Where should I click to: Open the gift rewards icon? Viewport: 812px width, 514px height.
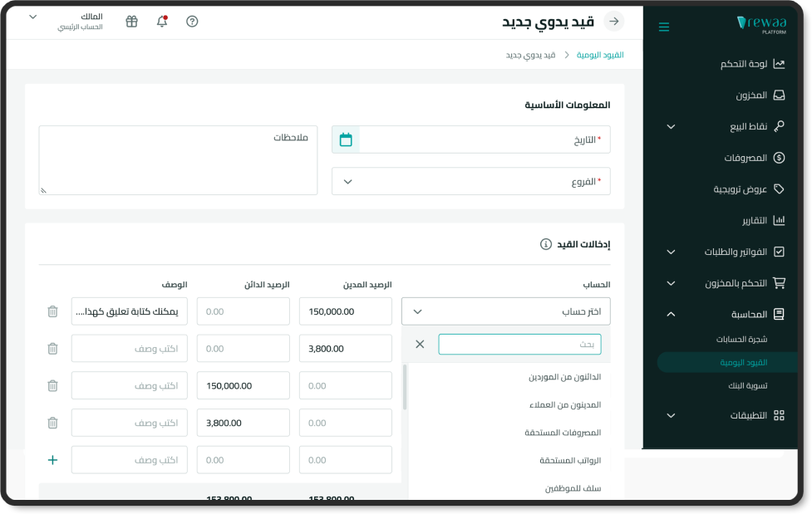[x=132, y=22]
